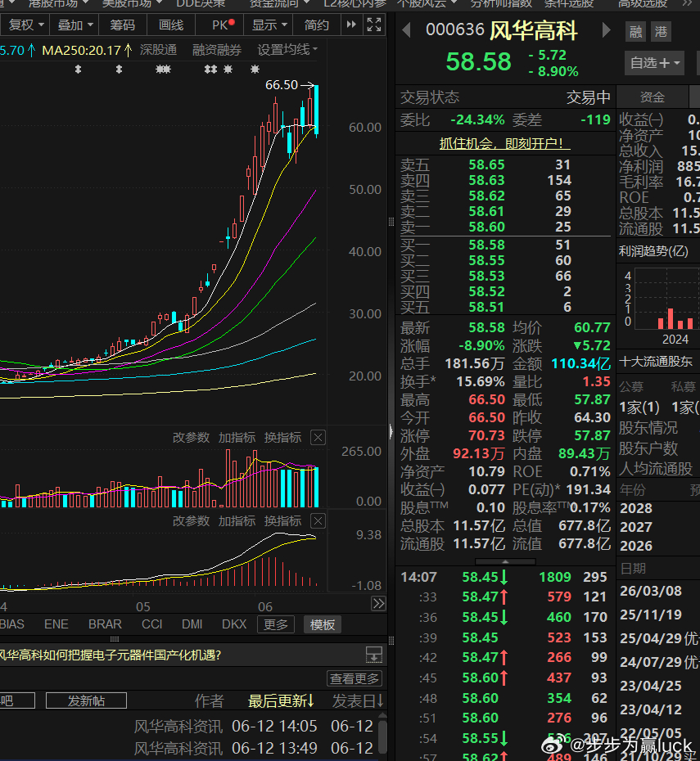Click the panel splitter handle beside order book
Image resolution: width=700 pixels, height=761 pixels.
coord(391,223)
